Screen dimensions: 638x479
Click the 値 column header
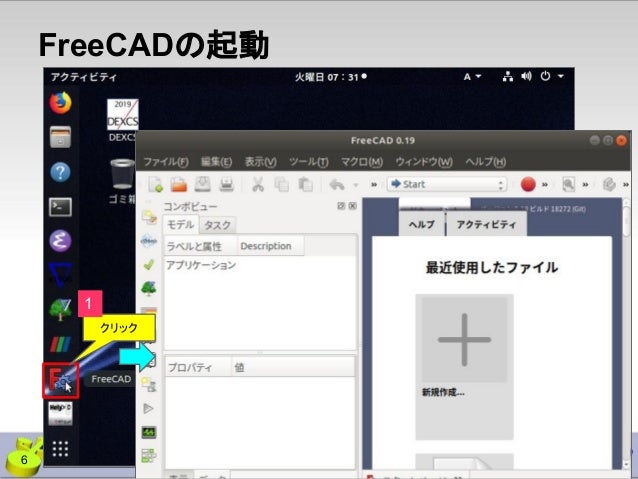click(x=293, y=367)
